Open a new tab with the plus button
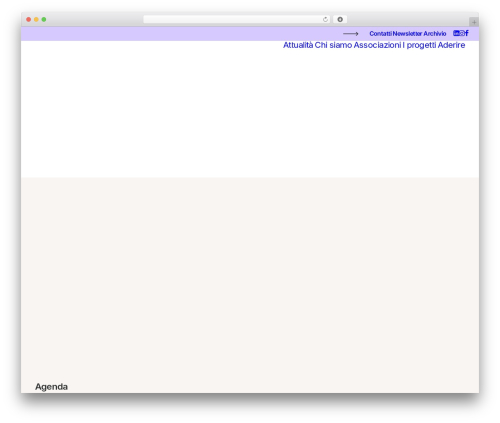Image resolution: width=500 pixels, height=423 pixels. 474,22
